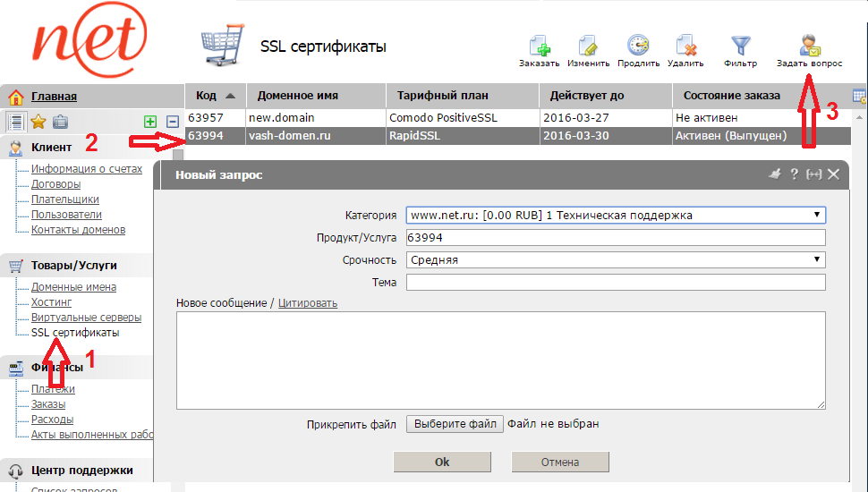
Task: Click the pin icon in dialog header
Action: point(775,174)
